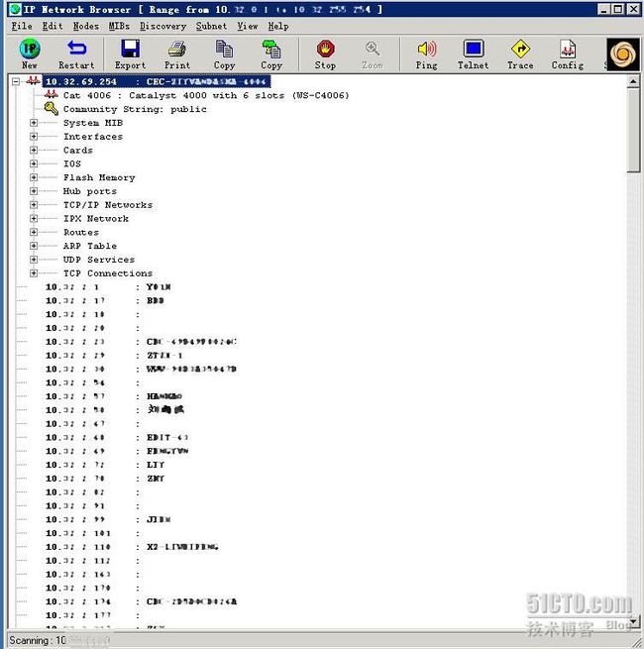Select the 10.32.69.254 root node
The image size is (644, 649).
(x=157, y=81)
